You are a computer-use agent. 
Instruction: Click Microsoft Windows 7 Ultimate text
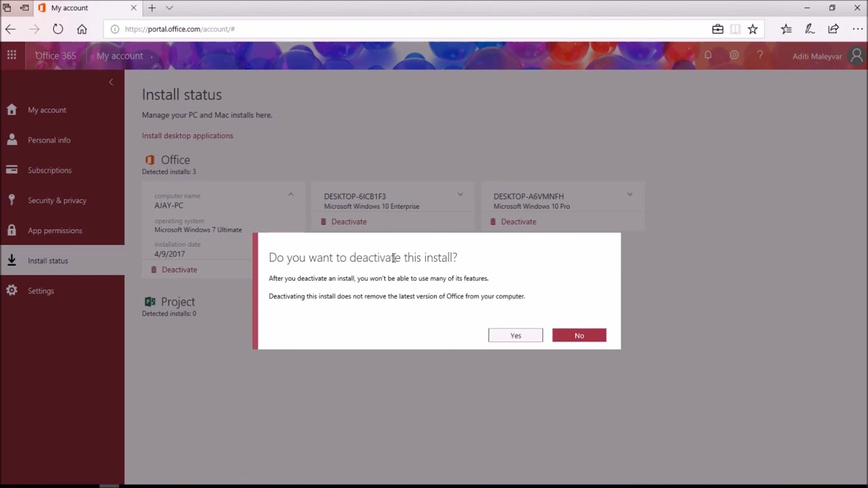coord(198,230)
